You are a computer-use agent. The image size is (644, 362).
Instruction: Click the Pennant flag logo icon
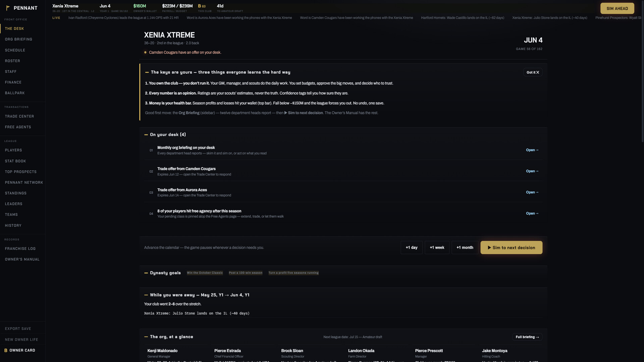point(8,8)
